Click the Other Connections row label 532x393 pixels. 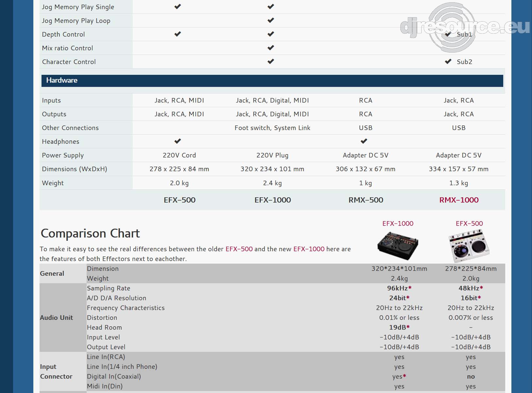tap(70, 128)
